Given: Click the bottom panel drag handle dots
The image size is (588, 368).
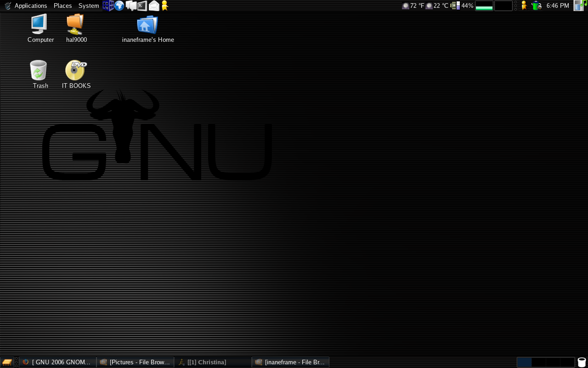Looking at the screenshot, I should (16, 362).
